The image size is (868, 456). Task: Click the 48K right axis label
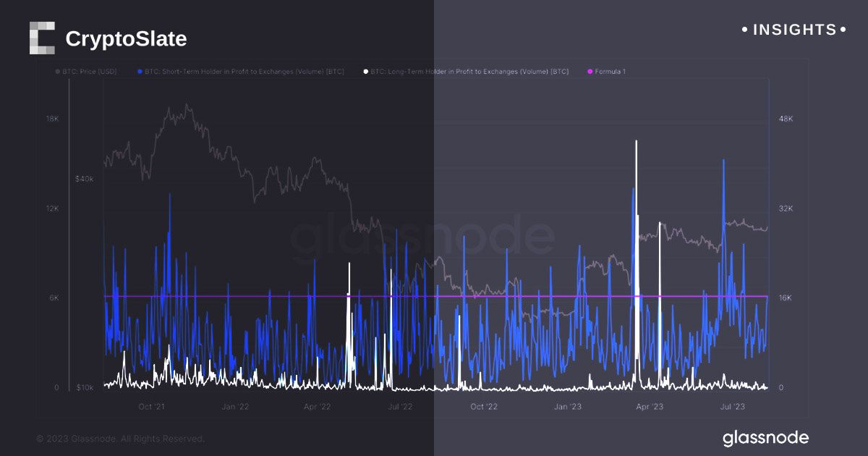786,119
